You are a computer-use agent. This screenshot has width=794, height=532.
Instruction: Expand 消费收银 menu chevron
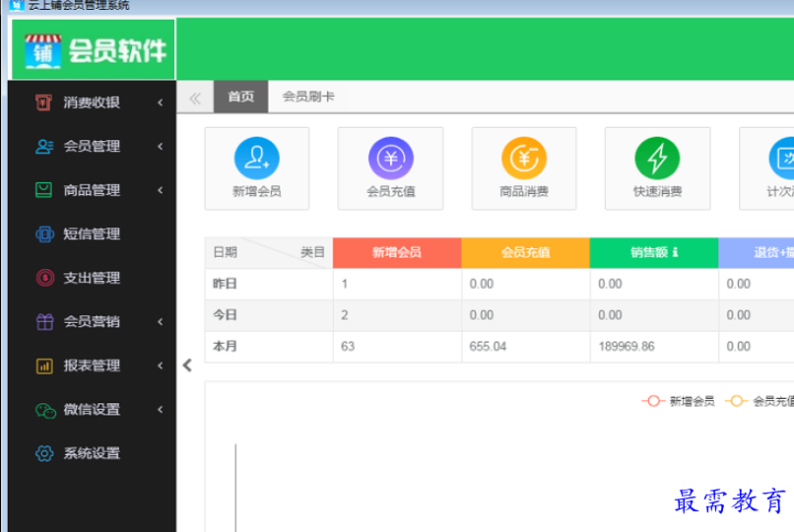coord(161,102)
